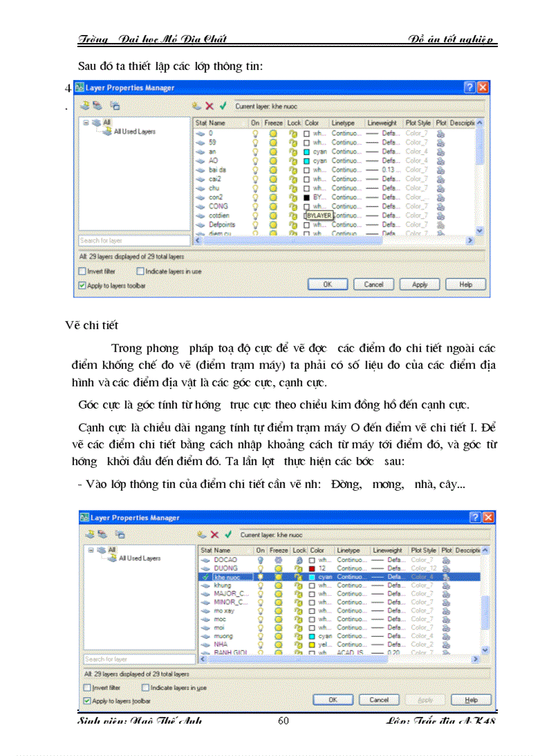Click the lightbulb icon for layer DUONG

point(261,566)
